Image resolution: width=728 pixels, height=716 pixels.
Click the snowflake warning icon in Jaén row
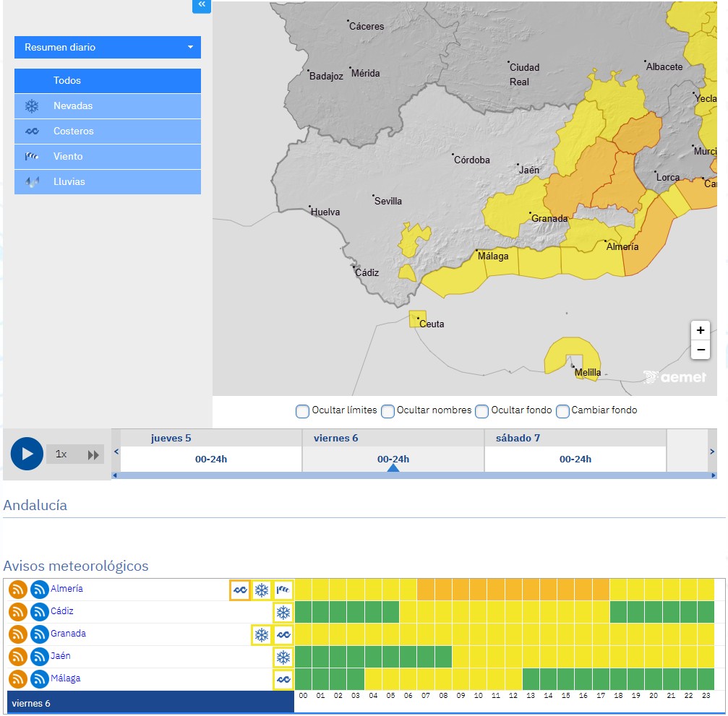[283, 657]
